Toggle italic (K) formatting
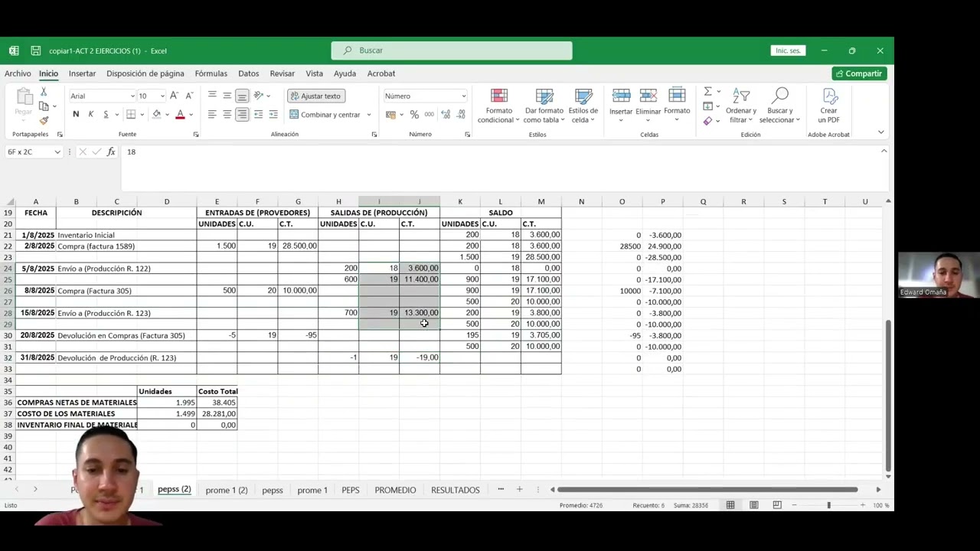This screenshot has width=980, height=551. [90, 114]
